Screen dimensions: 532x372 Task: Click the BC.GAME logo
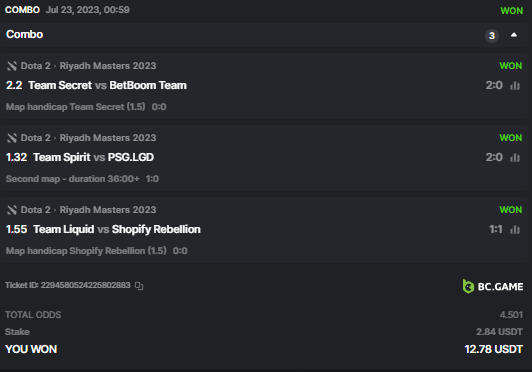[493, 286]
